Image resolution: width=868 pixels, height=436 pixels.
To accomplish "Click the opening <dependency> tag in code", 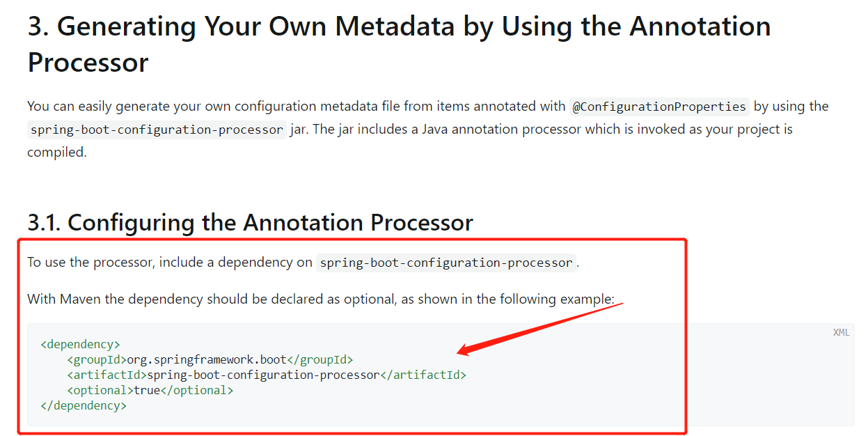I will click(81, 344).
